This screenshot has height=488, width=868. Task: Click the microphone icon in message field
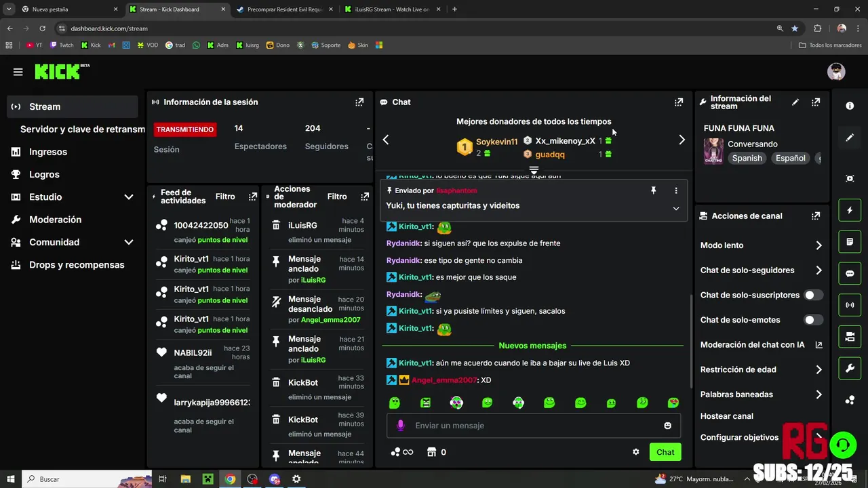(x=400, y=426)
